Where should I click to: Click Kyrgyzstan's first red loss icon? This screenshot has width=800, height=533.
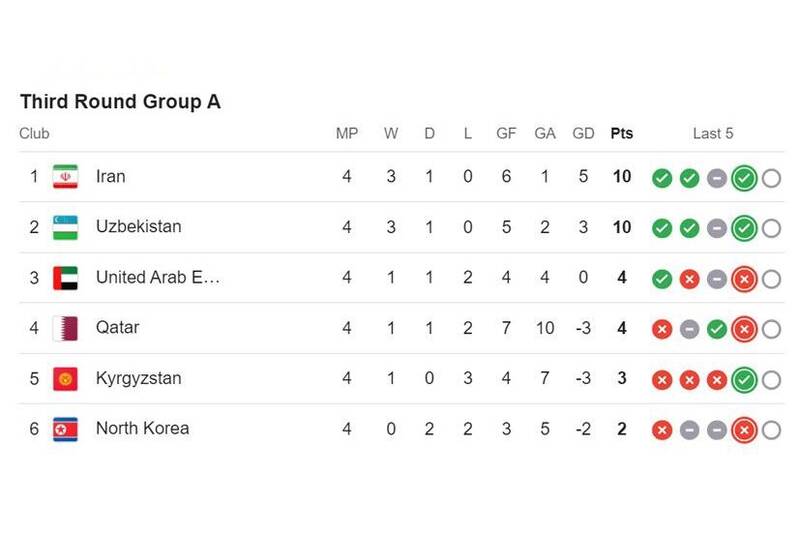click(x=661, y=380)
